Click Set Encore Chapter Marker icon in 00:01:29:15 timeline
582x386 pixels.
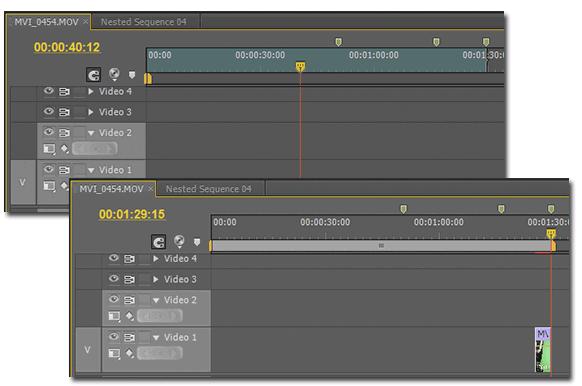[x=179, y=242]
